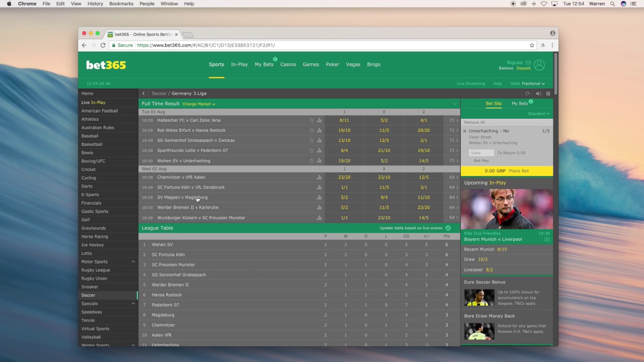The height and width of the screenshot is (362, 644).
Task: Remove Unterhaching - No selection from bet slip
Action: tap(465, 131)
